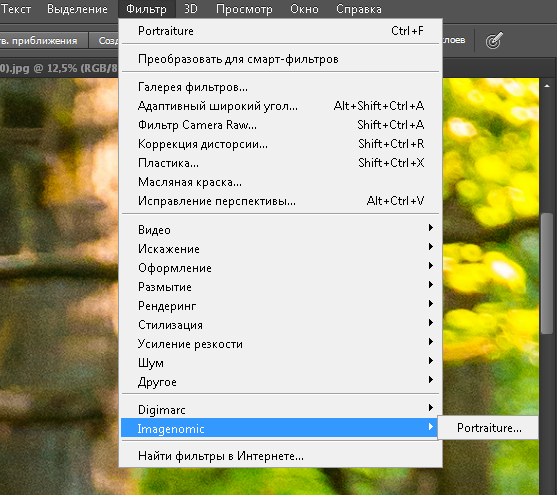Screen dimensions: 557x495
Task: Click the приближения options bar button
Action: click(43, 41)
